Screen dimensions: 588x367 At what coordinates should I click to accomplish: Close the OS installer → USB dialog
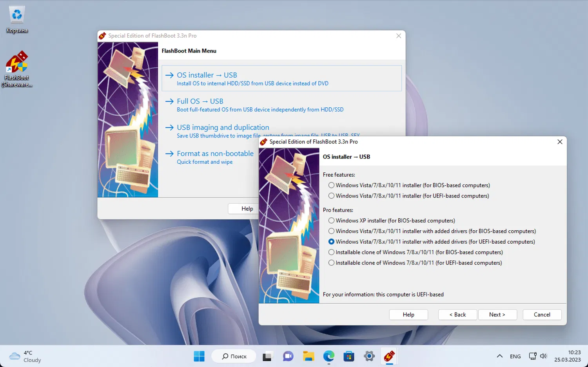[x=560, y=142]
